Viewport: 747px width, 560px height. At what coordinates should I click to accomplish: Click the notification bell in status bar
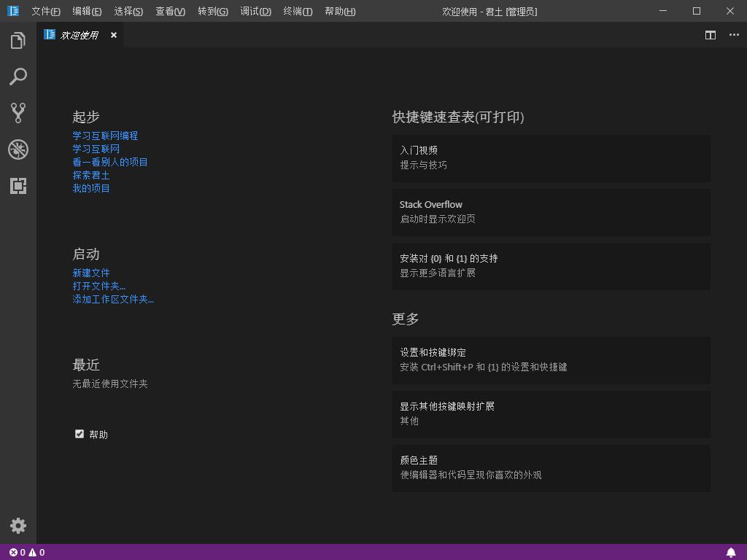pos(730,552)
